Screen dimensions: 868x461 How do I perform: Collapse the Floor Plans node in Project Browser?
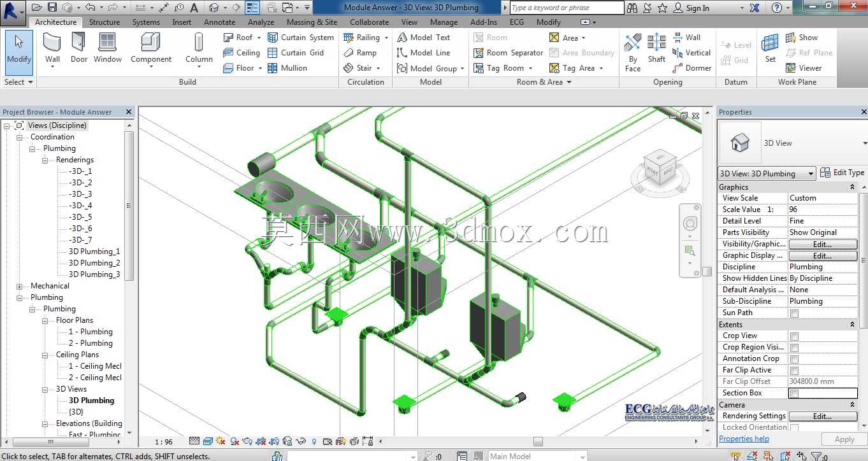(45, 321)
